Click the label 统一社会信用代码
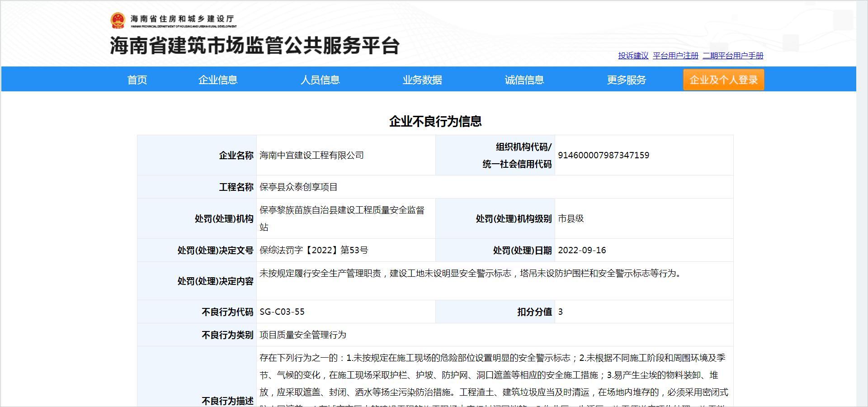 click(517, 164)
